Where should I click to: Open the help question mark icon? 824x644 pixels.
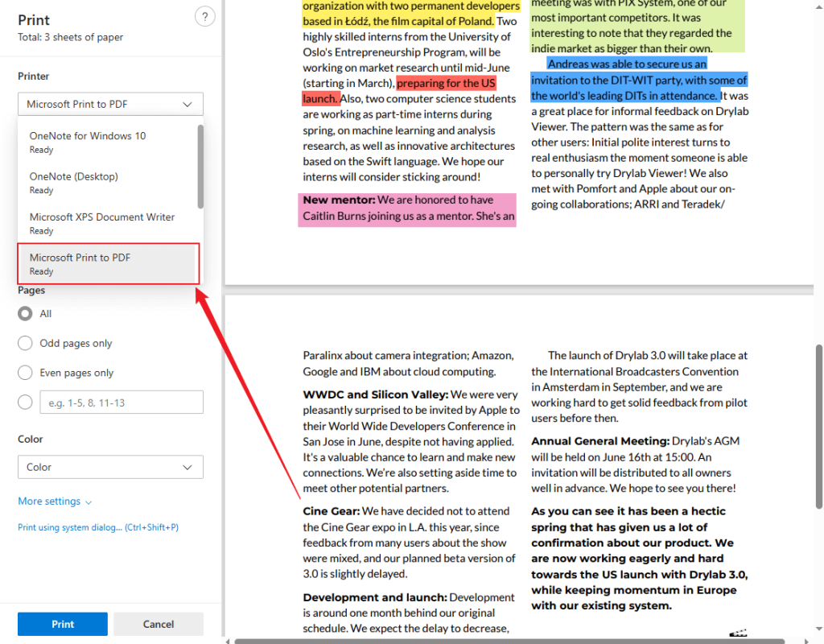[x=204, y=16]
